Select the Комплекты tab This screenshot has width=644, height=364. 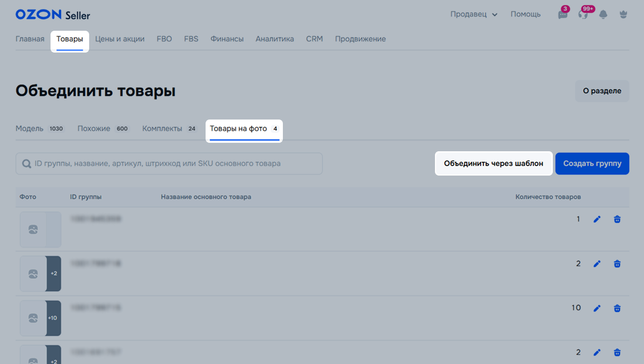coord(162,128)
